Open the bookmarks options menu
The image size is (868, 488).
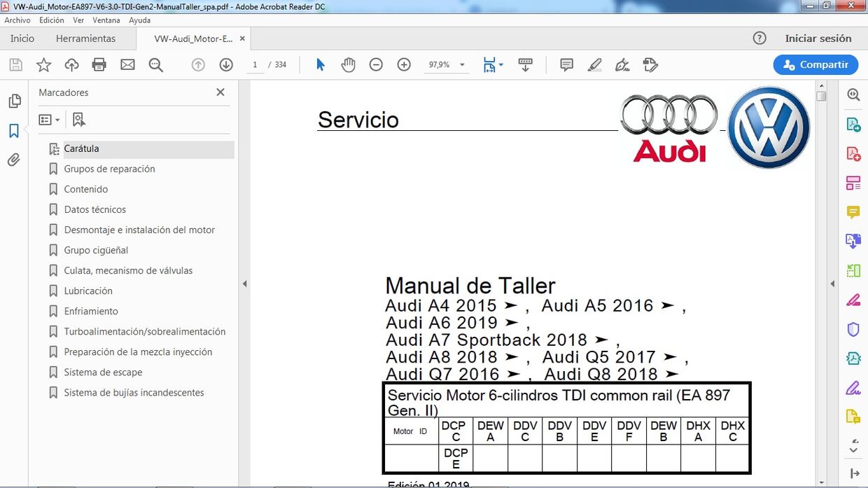coord(49,119)
